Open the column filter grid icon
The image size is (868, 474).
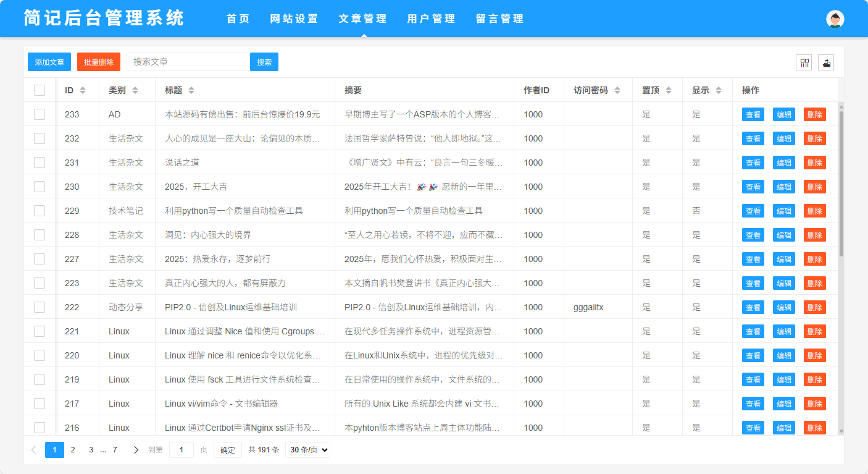tap(804, 62)
